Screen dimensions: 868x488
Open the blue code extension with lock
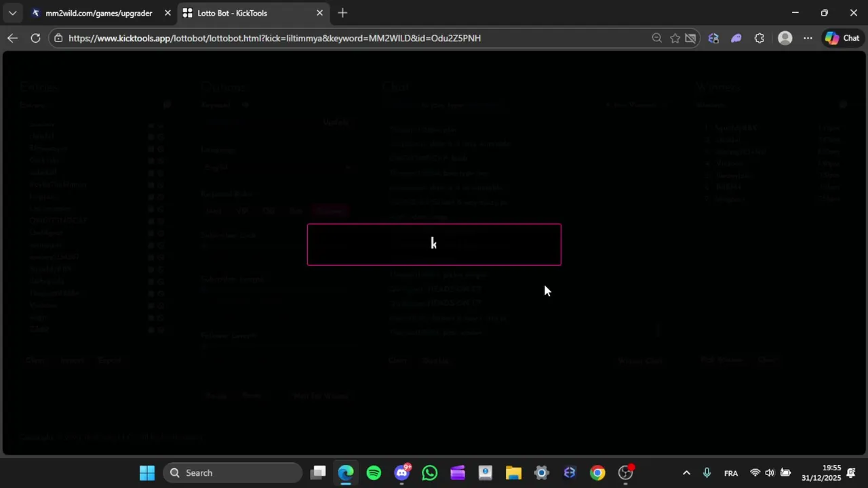(x=713, y=39)
